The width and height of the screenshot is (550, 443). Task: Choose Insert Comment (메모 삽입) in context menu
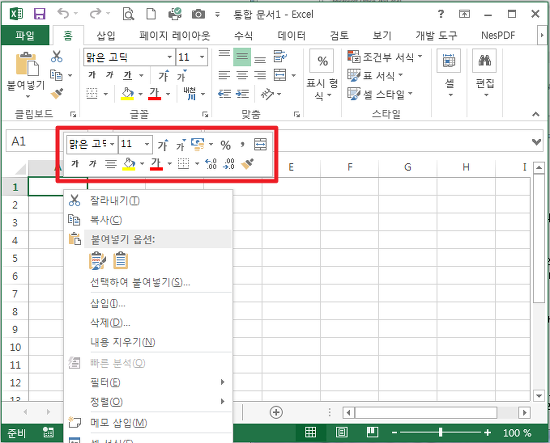pyautogui.click(x=148, y=423)
